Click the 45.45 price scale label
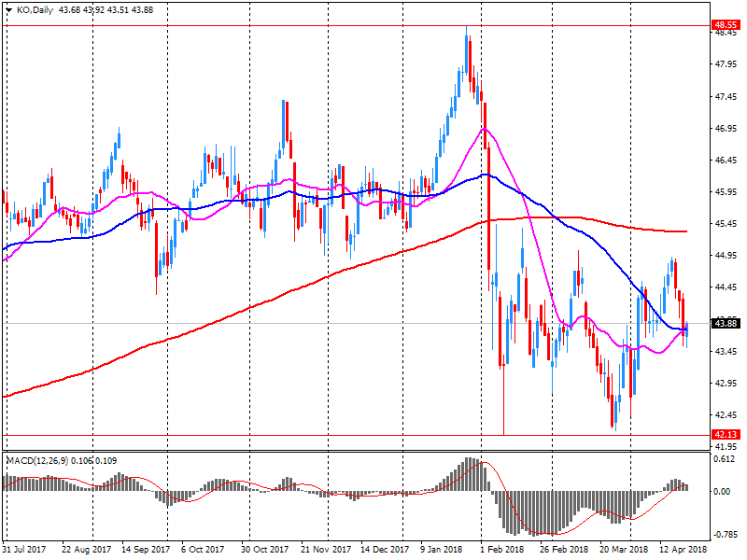 point(726,224)
